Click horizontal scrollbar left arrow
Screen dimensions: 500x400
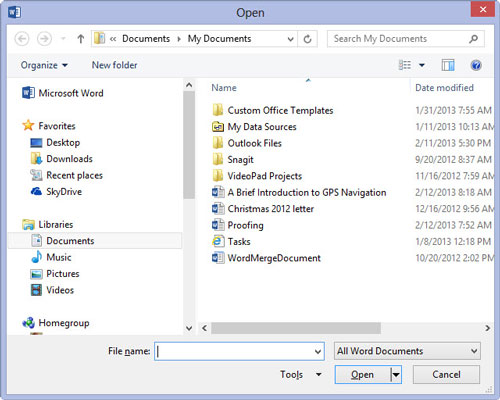coord(204,328)
